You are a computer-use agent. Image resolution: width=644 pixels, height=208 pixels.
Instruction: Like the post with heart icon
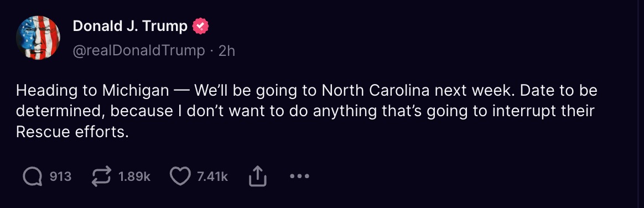click(x=180, y=177)
